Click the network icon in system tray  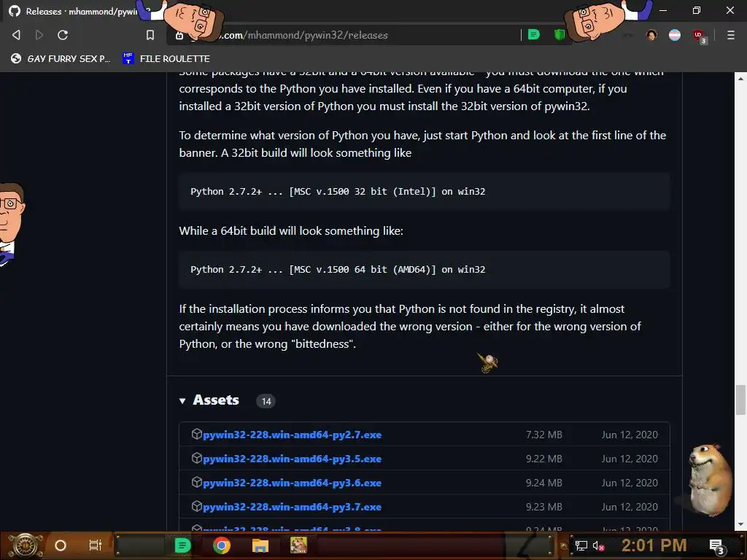pos(581,545)
